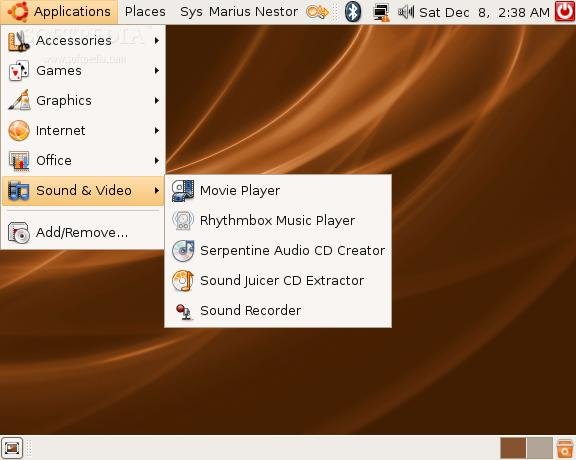Click the Serpentine CD music icon
The height and width of the screenshot is (460, 576).
(183, 251)
